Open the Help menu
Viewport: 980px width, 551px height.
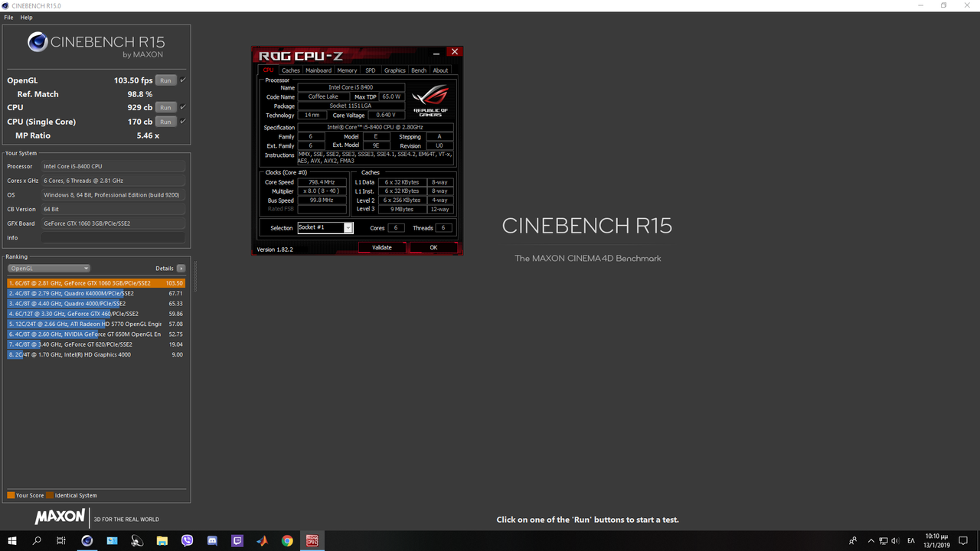pyautogui.click(x=27, y=17)
